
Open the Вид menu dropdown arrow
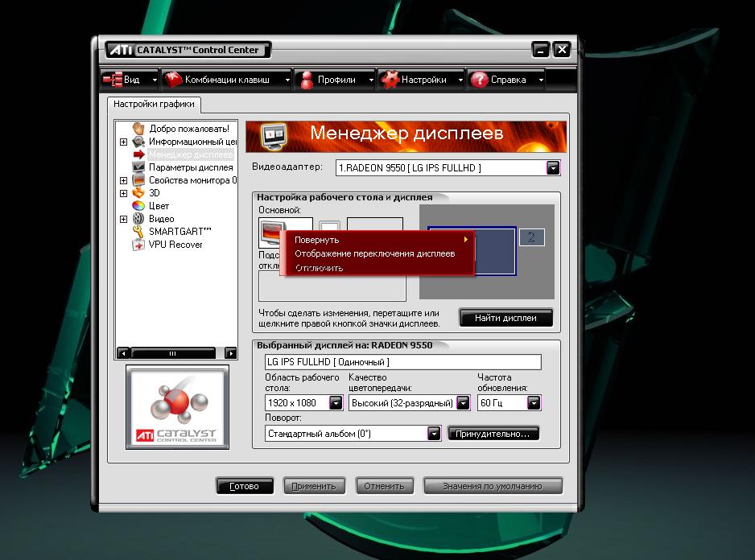click(x=155, y=80)
